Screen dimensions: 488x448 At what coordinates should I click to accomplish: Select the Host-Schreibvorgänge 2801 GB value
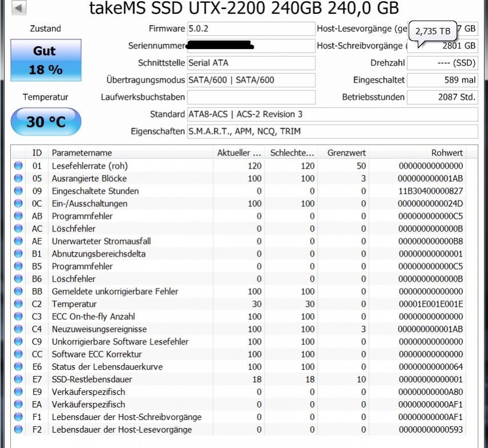(x=442, y=46)
